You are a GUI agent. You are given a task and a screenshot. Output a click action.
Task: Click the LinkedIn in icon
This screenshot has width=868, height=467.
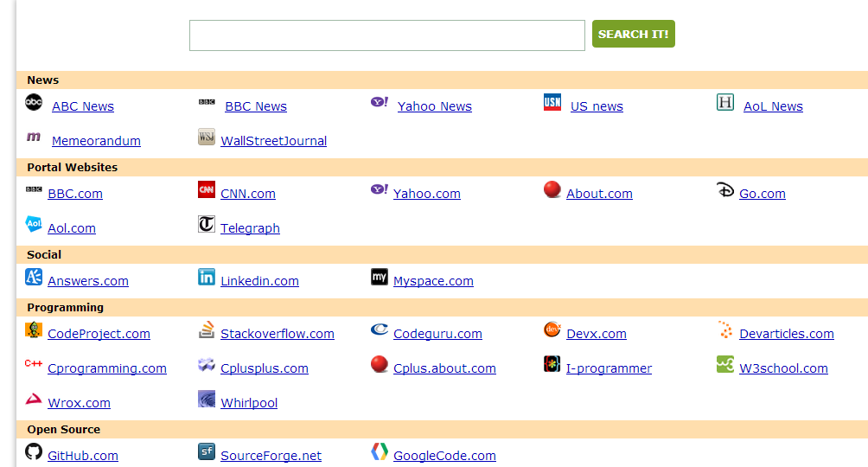(207, 277)
